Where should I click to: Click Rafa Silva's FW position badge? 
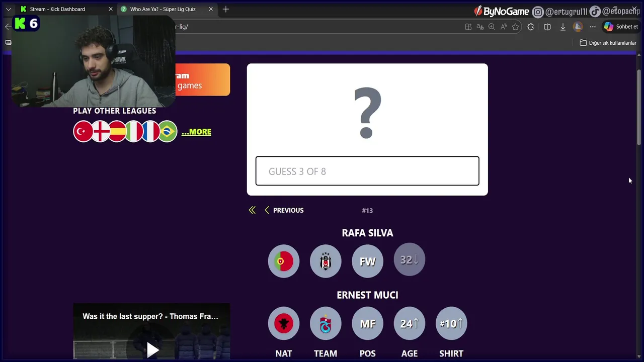367,261
